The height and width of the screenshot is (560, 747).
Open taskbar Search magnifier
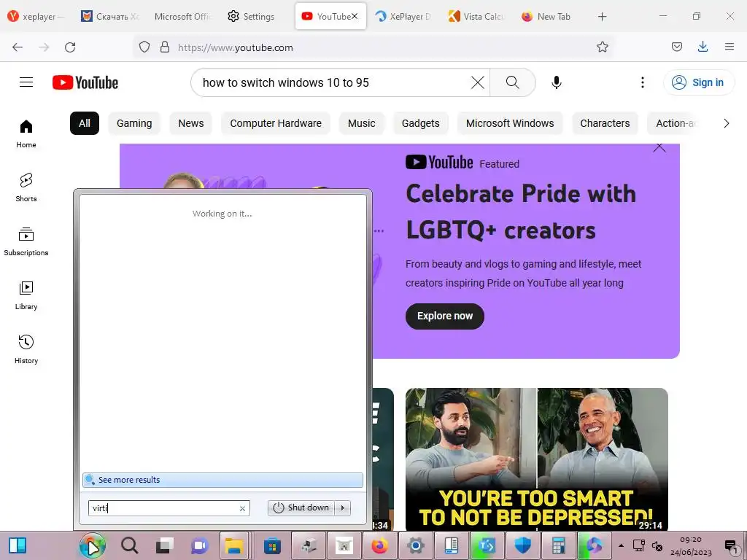pos(129,545)
